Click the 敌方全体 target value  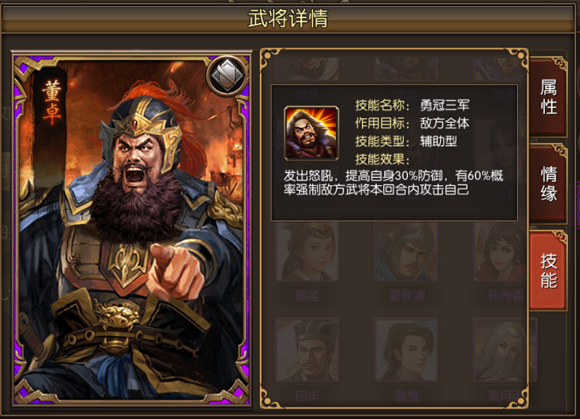tap(444, 123)
